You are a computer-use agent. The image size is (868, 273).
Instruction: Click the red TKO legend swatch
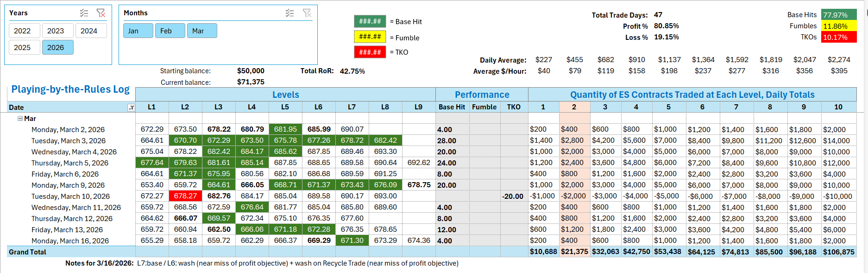pos(370,52)
